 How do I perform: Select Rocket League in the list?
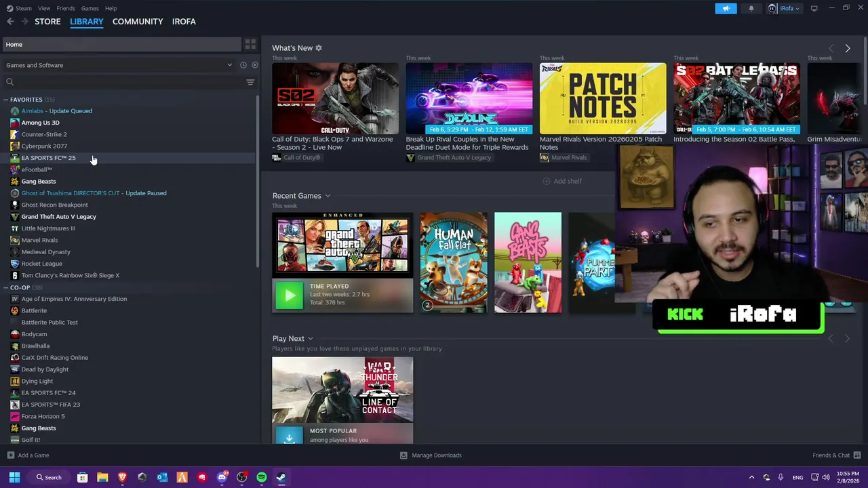pos(41,264)
